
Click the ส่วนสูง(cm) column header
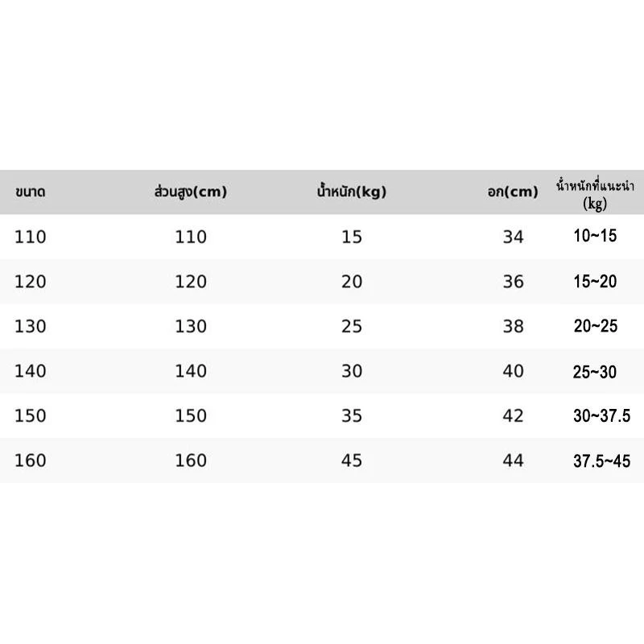click(x=191, y=192)
